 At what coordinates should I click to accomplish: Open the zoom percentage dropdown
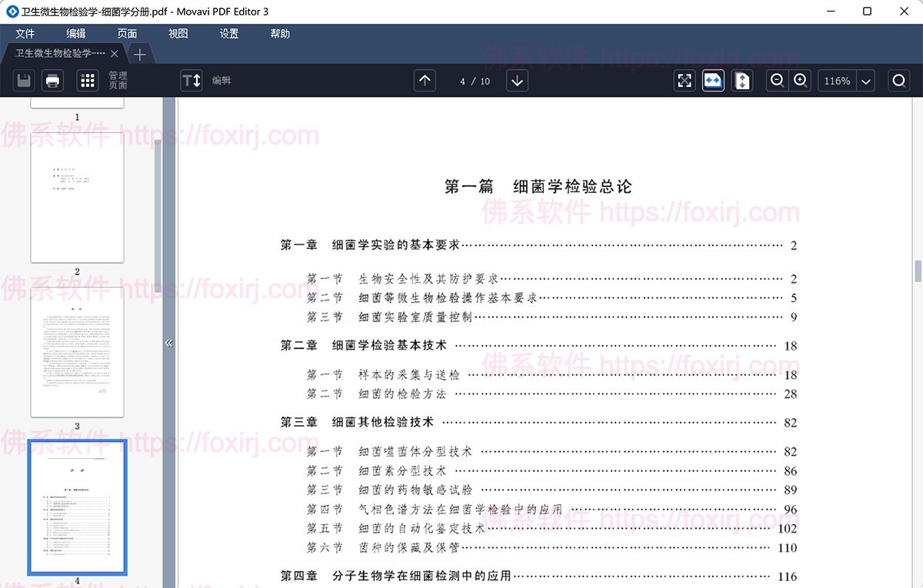pos(865,80)
